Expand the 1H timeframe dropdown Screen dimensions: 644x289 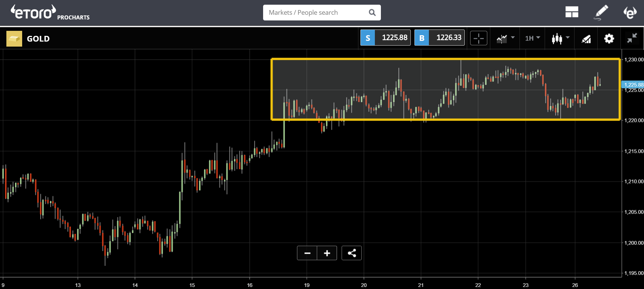(x=533, y=38)
